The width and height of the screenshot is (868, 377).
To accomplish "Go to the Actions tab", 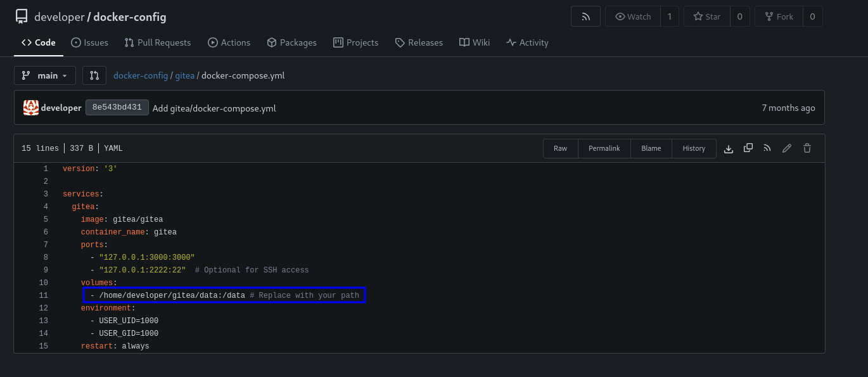I will pyautogui.click(x=229, y=42).
